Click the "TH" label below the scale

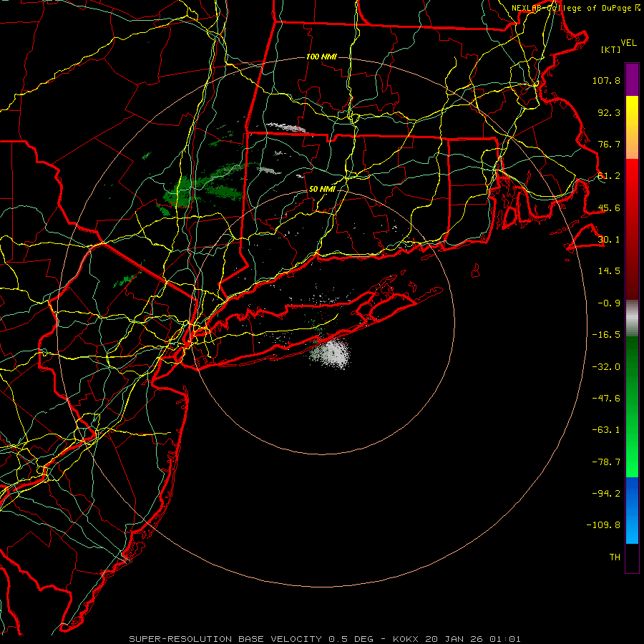pyautogui.click(x=615, y=557)
